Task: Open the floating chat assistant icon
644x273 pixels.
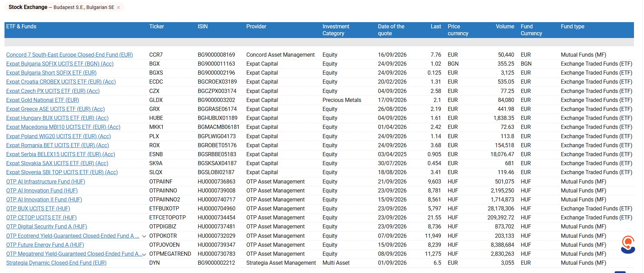Action: click(628, 245)
